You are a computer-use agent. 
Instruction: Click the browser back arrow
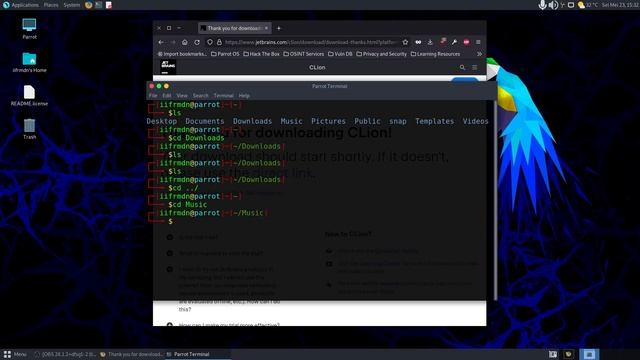point(161,42)
